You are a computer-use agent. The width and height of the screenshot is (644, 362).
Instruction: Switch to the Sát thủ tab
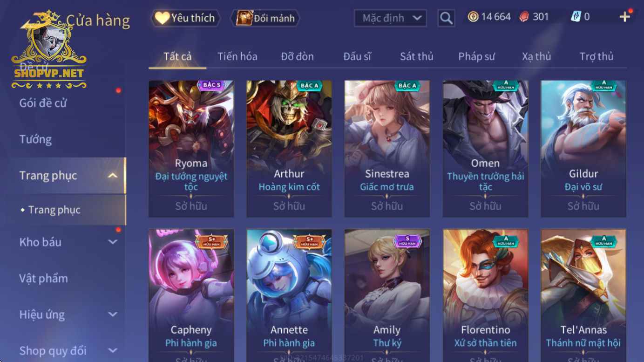(416, 56)
